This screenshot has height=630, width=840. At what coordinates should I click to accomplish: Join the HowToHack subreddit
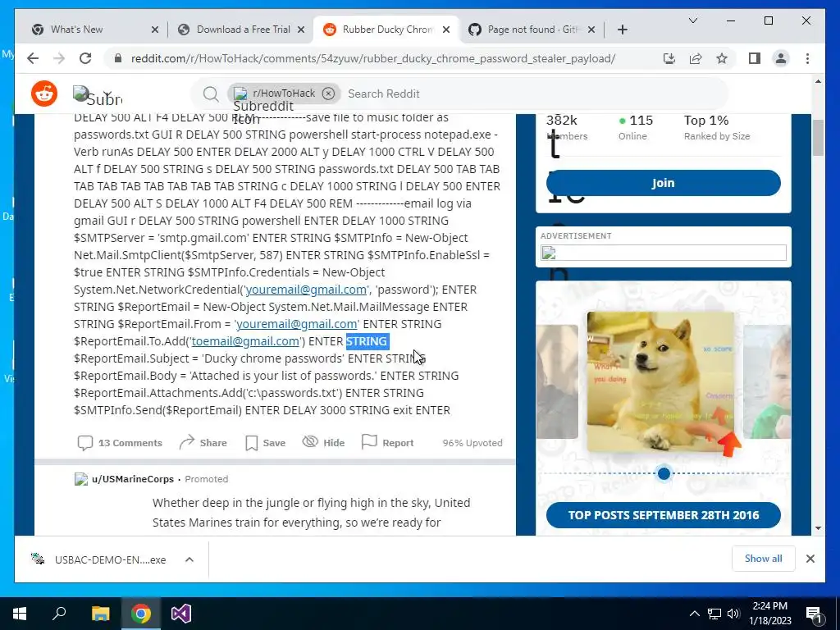click(663, 183)
